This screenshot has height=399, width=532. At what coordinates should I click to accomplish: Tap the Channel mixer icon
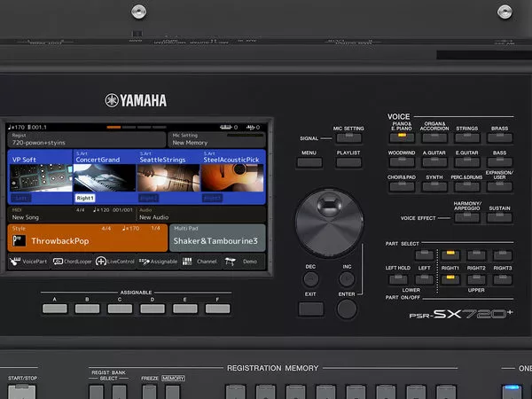click(200, 262)
